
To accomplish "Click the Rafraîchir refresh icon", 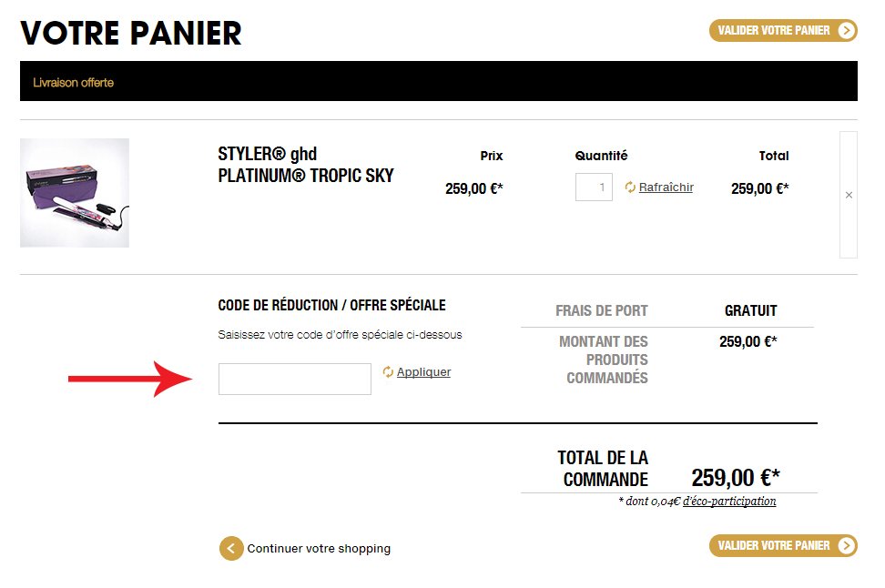I will (630, 188).
